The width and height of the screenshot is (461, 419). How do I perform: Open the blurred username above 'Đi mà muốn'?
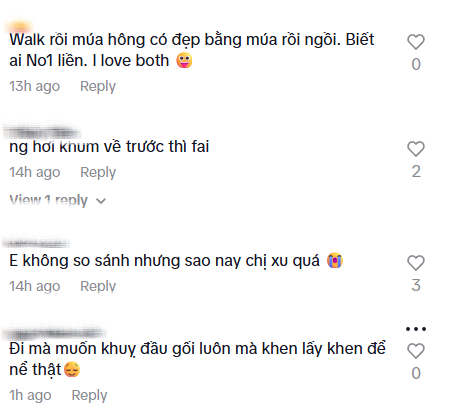point(53,330)
